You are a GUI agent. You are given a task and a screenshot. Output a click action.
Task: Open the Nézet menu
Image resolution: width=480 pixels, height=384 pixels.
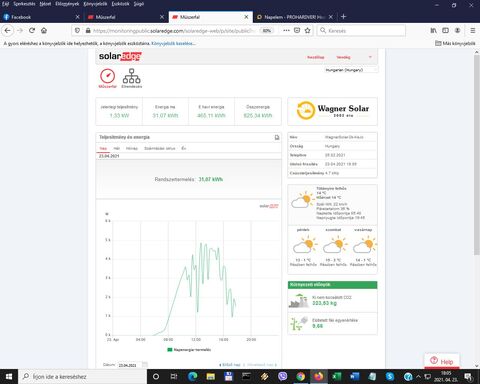(45, 4)
